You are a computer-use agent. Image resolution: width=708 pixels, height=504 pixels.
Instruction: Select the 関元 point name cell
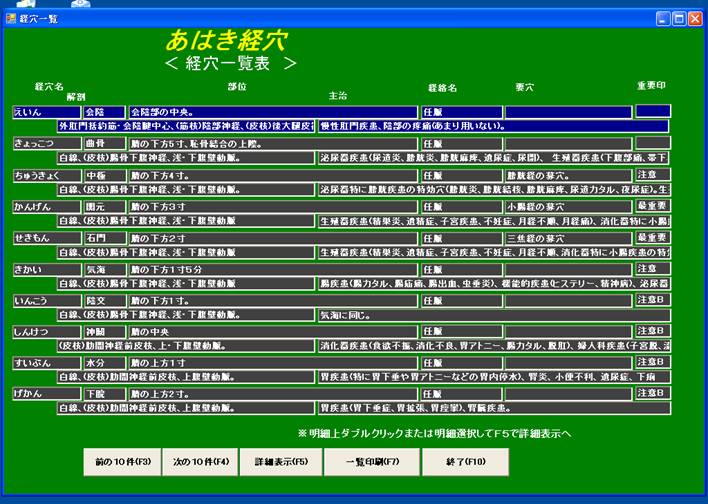[x=104, y=206]
